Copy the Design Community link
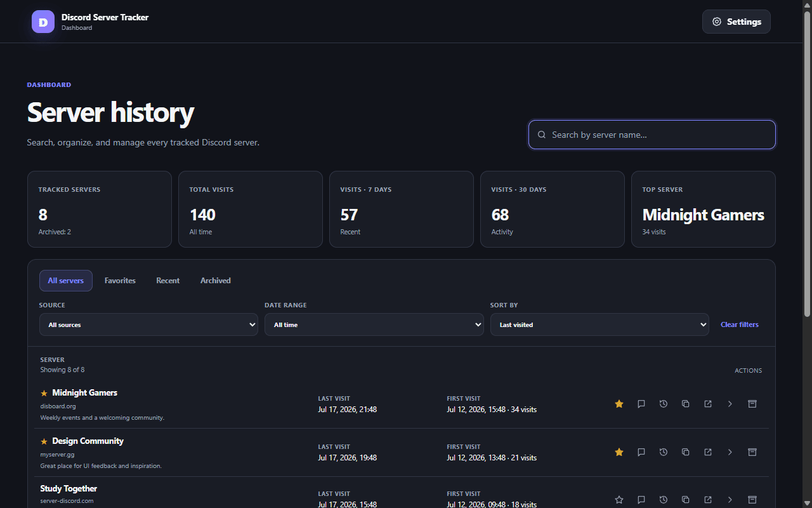This screenshot has width=812, height=508. tap(686, 452)
